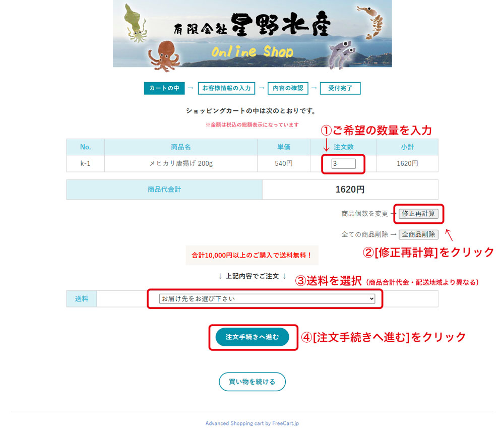Click the shipping dropdown's arrow control
Screen dimensions: 504x435
pyautogui.click(x=372, y=298)
